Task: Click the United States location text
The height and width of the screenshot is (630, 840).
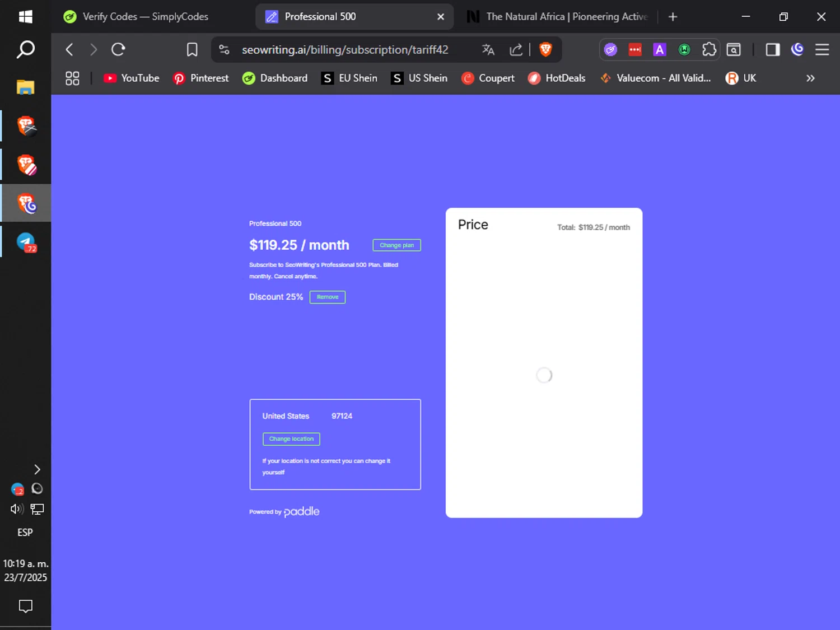Action: pos(286,416)
